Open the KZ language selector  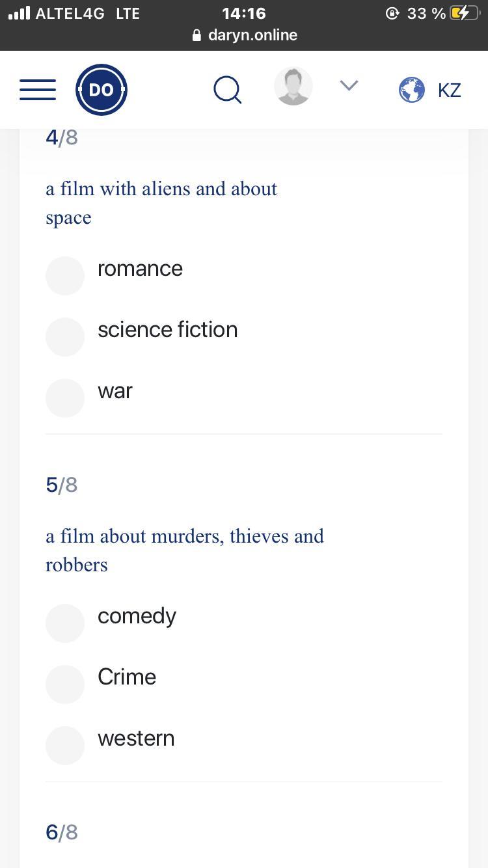click(450, 90)
